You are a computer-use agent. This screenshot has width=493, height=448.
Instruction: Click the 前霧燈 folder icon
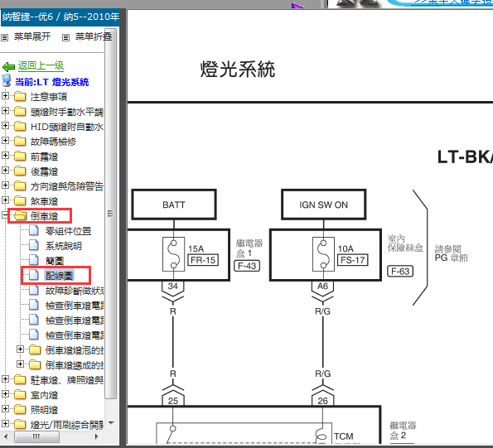(x=20, y=157)
